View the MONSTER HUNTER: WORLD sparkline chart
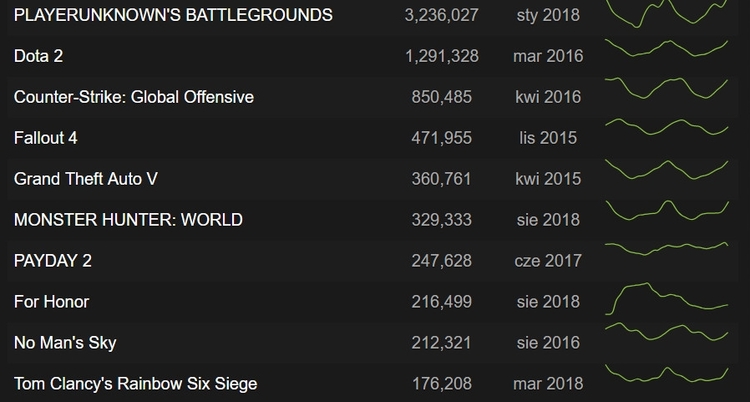 pyautogui.click(x=667, y=211)
